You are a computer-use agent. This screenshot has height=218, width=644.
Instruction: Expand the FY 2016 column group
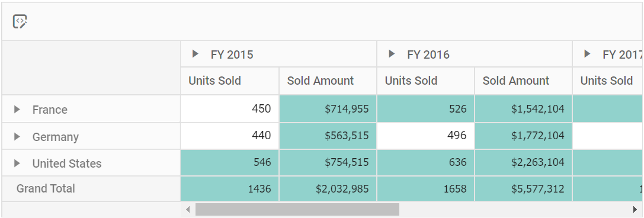coord(392,54)
